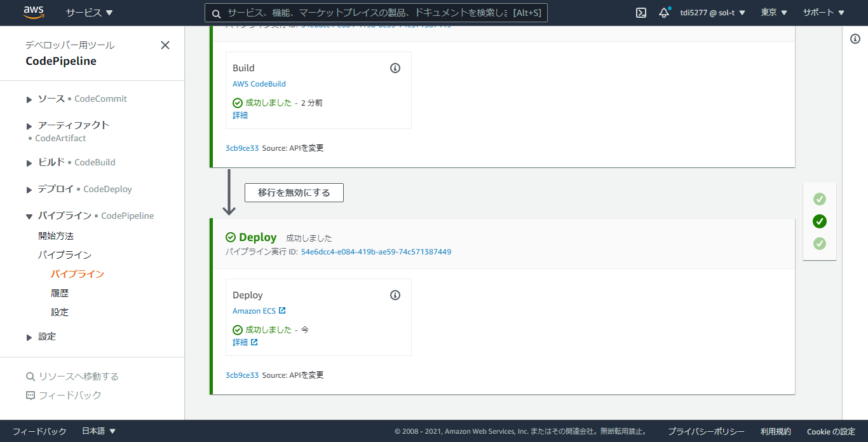This screenshot has height=442, width=868.
Task: Open the notifications bell
Action: tap(664, 13)
